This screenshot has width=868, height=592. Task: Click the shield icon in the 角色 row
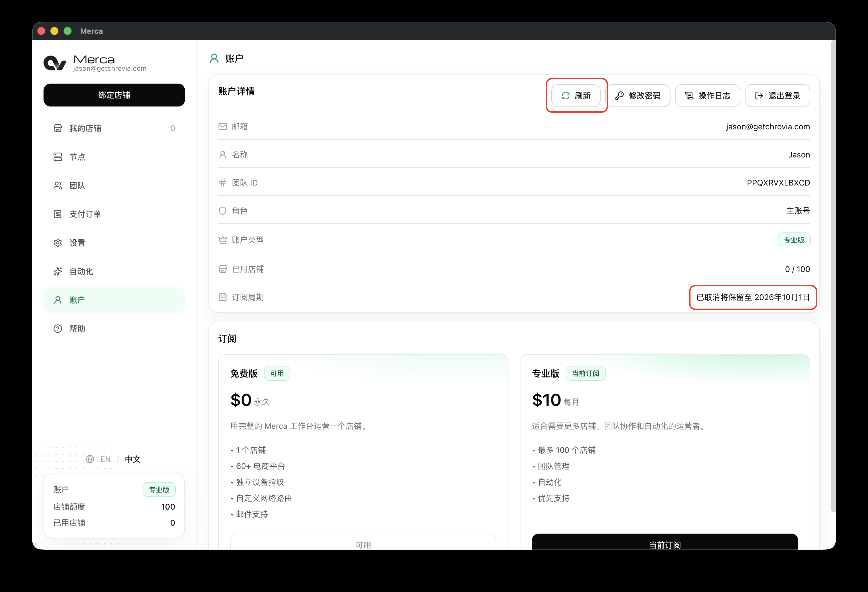(x=223, y=211)
